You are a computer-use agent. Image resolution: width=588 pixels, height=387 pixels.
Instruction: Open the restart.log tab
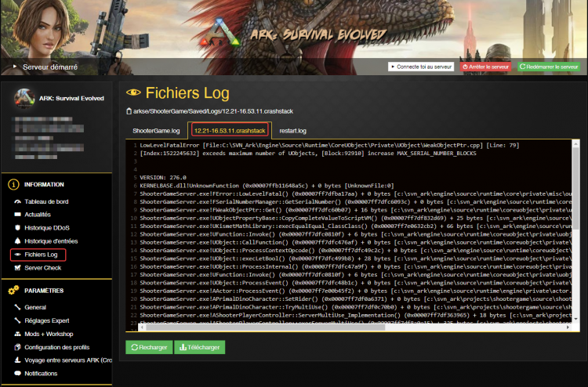click(292, 130)
